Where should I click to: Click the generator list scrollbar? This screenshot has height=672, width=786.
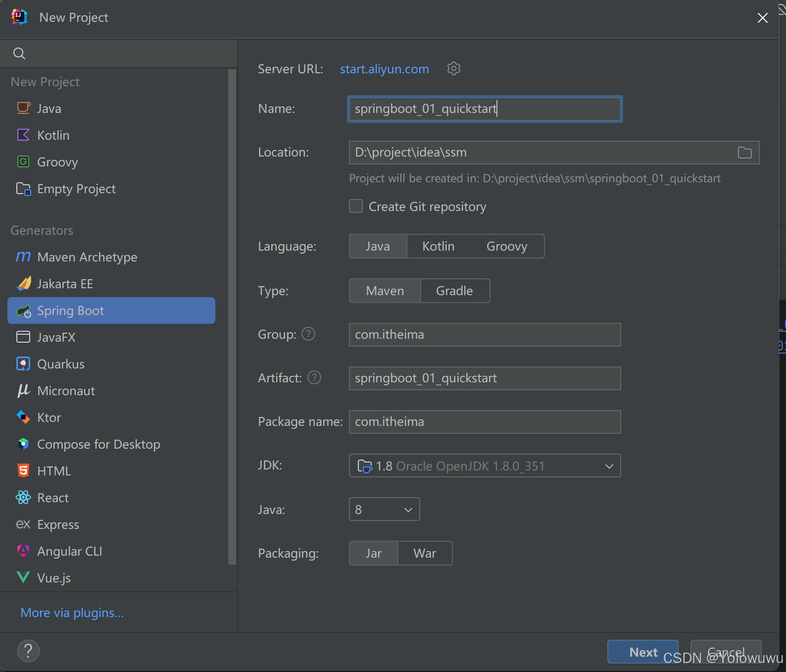coord(232,317)
